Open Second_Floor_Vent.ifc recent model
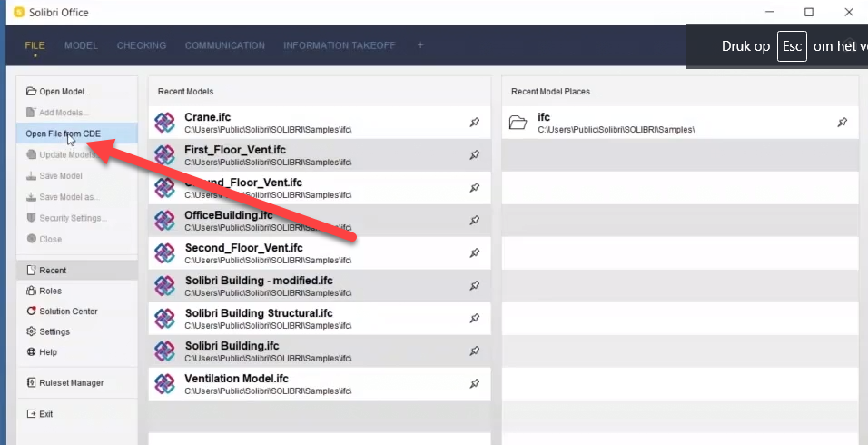The height and width of the screenshot is (445, 868). click(x=320, y=253)
